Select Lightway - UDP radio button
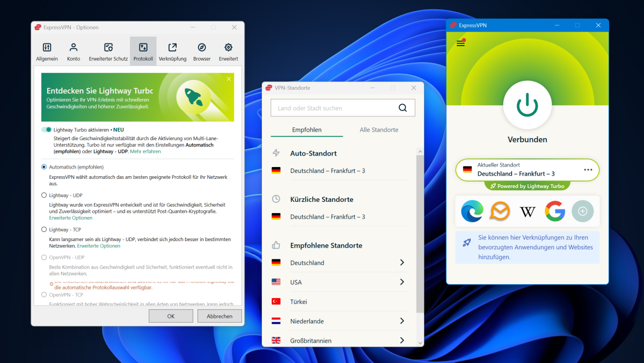 coord(44,195)
